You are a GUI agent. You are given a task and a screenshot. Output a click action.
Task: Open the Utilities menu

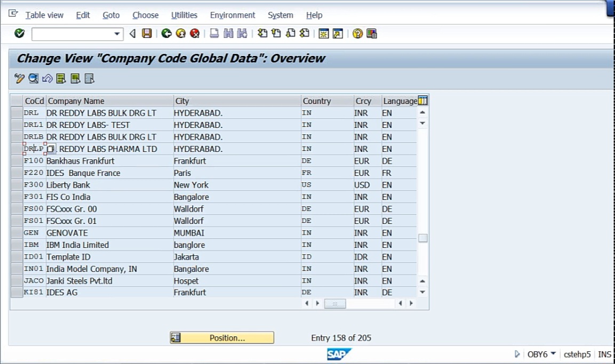pos(185,15)
